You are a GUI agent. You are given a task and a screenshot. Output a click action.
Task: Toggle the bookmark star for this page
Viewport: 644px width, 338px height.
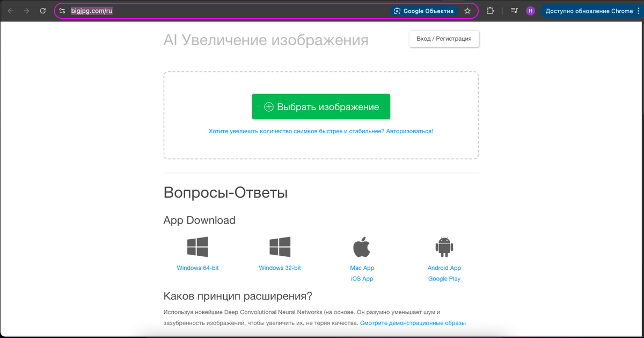[x=467, y=10]
